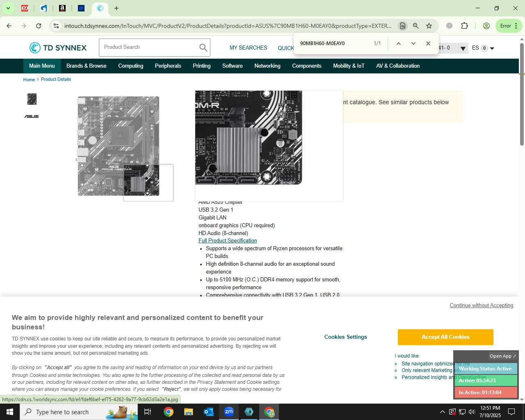
Task: Open the Computing menu
Action: point(131,66)
